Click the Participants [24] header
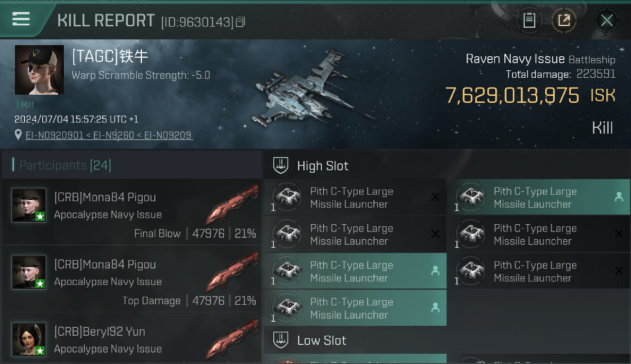This screenshot has width=631, height=364. (x=65, y=165)
